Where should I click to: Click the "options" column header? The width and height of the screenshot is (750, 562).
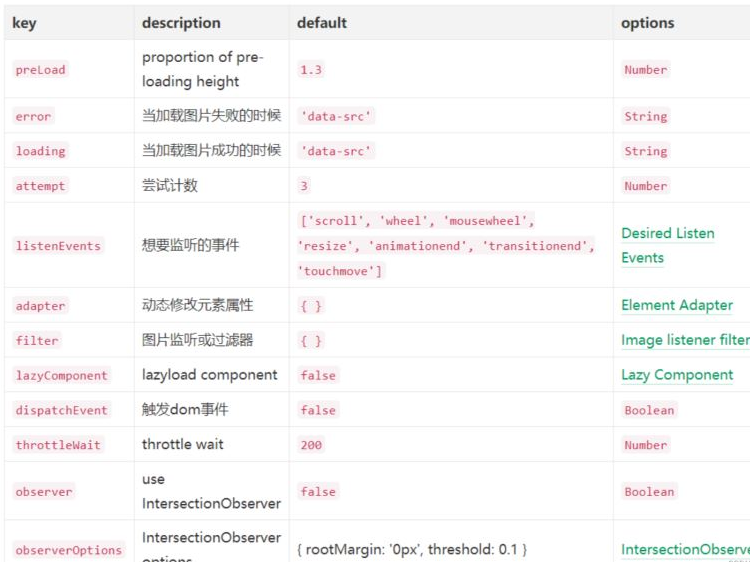647,22
